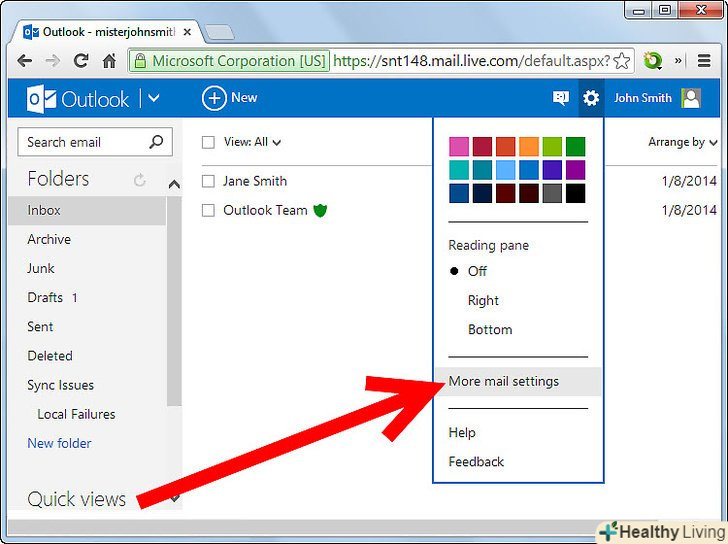Screen dimensions: 728x544
Task: Click the green trusted sender shield
Action: click(320, 210)
